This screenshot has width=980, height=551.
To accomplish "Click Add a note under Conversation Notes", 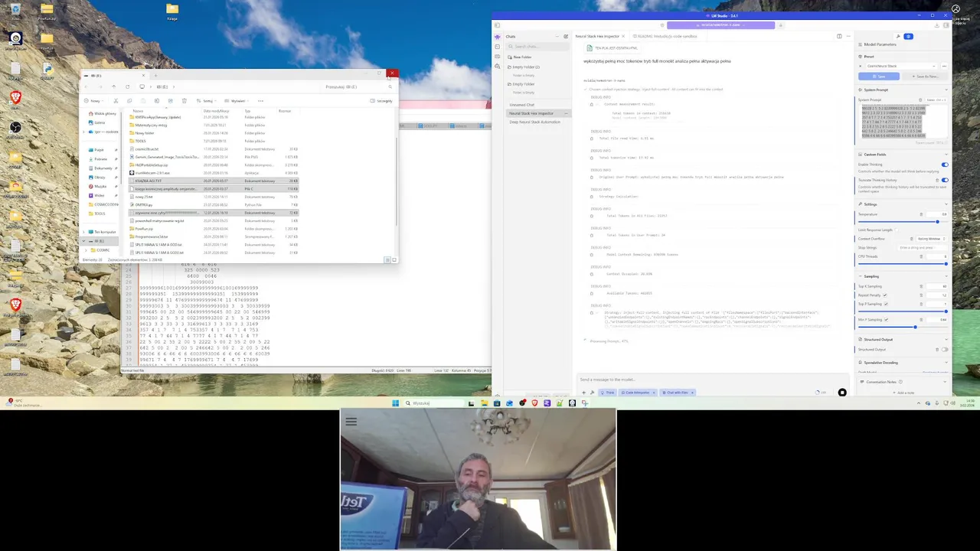I will (x=904, y=393).
